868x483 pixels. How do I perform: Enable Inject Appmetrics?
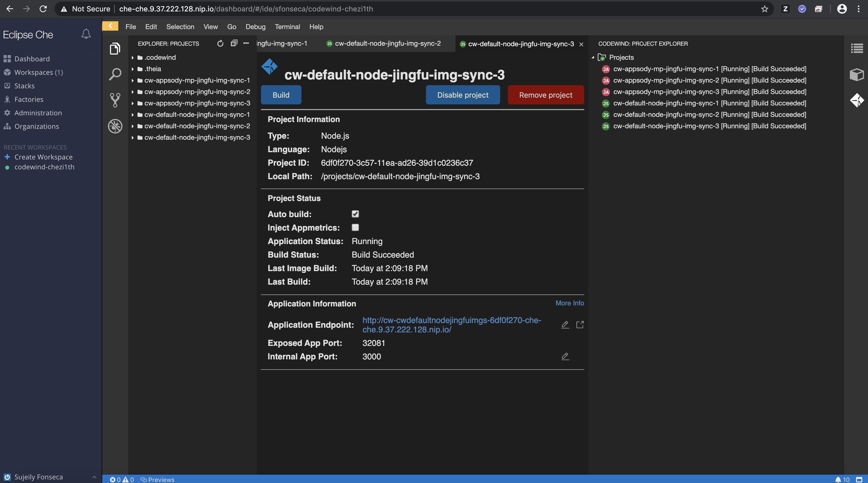point(355,227)
